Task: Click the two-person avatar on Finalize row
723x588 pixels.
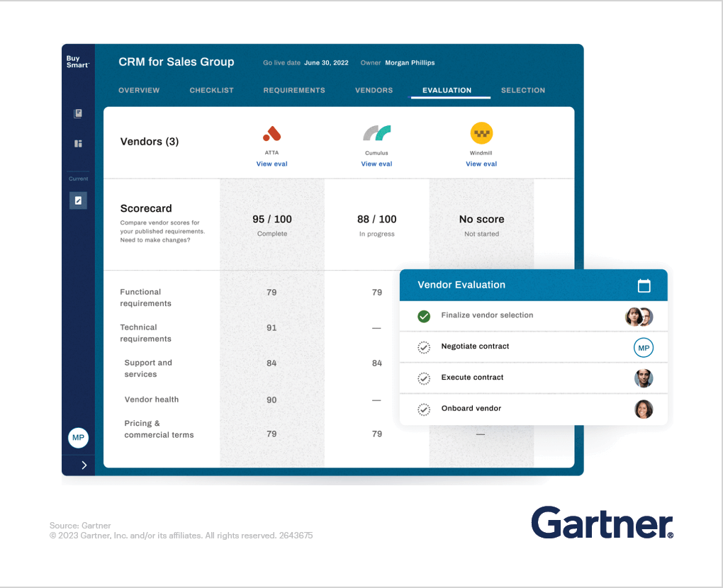Action: pos(639,317)
